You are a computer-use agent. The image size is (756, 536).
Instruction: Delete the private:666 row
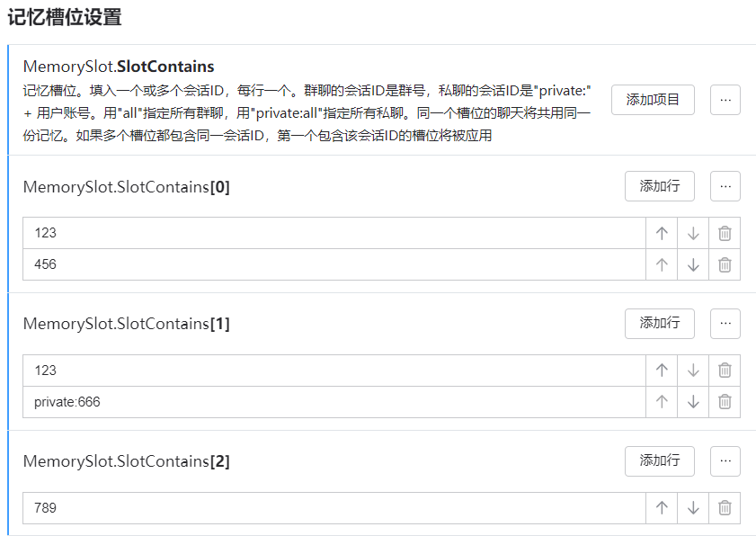click(x=725, y=402)
